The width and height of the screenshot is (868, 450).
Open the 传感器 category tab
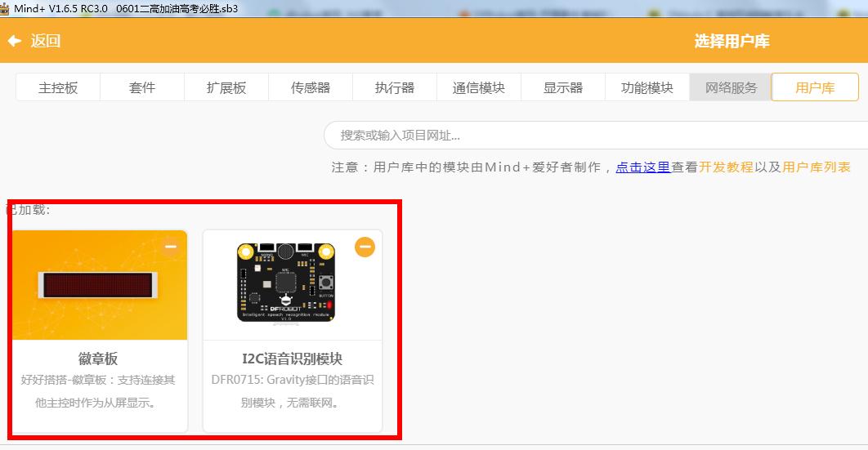311,88
